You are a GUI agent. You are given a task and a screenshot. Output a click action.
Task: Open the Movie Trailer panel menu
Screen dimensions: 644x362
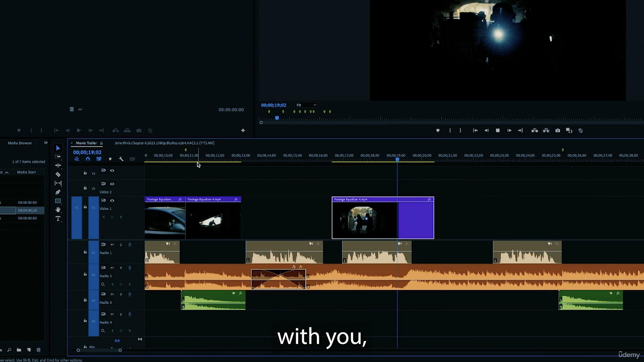[101, 143]
